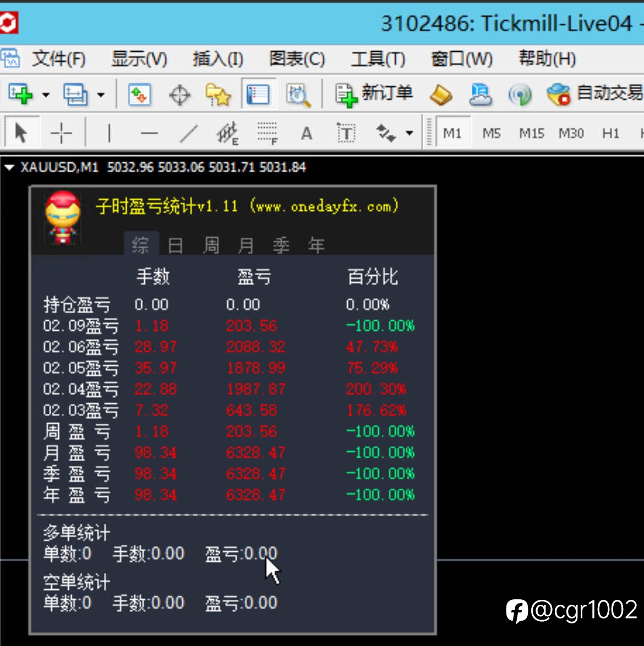This screenshot has width=644, height=646.
Task: Select the 周 weekly tab
Action: pos(211,245)
